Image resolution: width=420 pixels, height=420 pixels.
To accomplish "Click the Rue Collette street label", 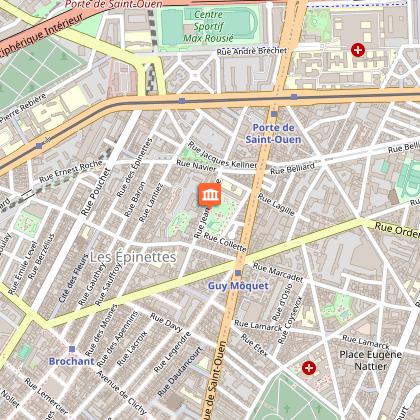I will [x=225, y=242].
